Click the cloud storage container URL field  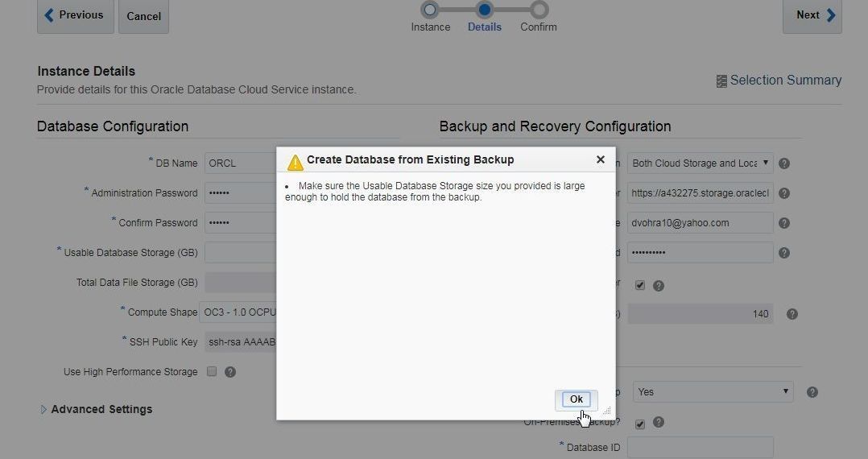coord(700,193)
